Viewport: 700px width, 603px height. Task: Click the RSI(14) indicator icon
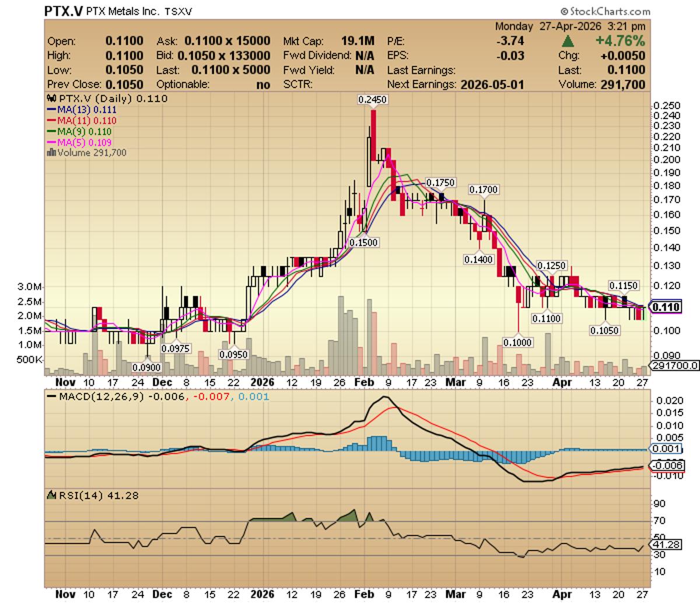(x=51, y=496)
